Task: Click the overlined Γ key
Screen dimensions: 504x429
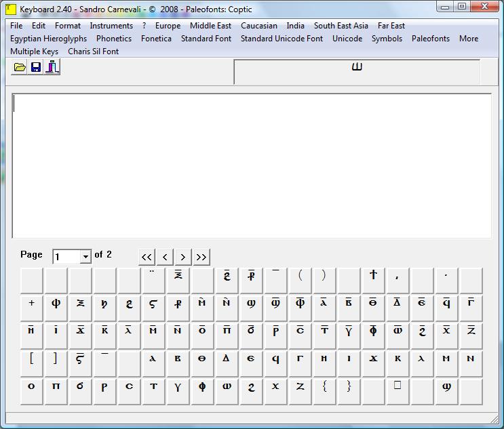Action: tap(471, 308)
